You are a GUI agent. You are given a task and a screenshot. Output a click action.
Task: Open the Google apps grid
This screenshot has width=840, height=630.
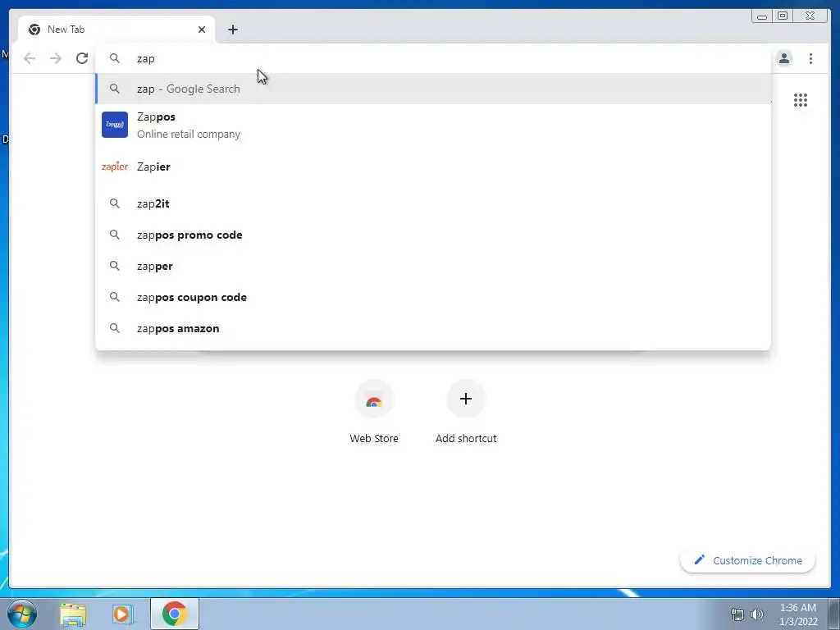pyautogui.click(x=801, y=100)
